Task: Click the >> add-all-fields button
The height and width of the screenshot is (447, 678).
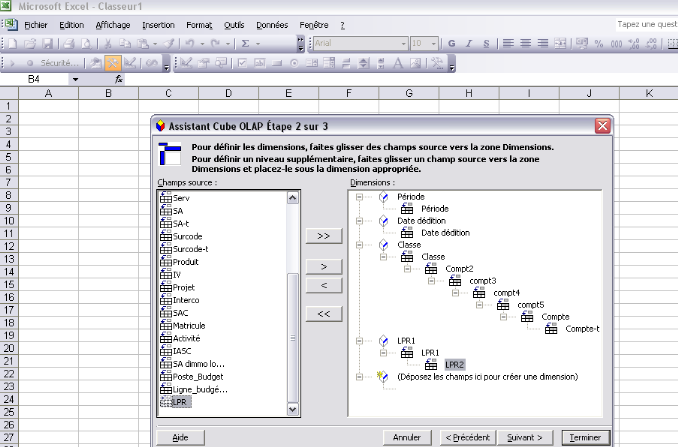Action: [323, 236]
